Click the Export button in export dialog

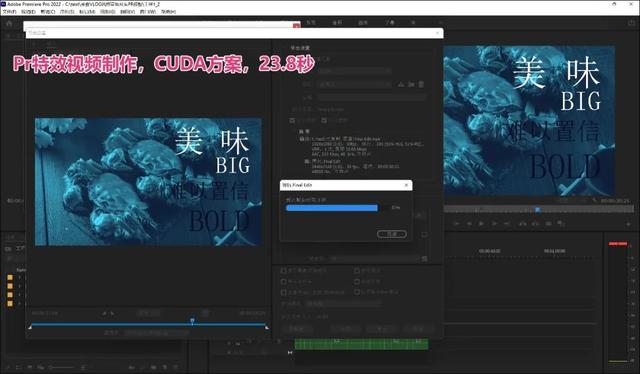(382, 329)
